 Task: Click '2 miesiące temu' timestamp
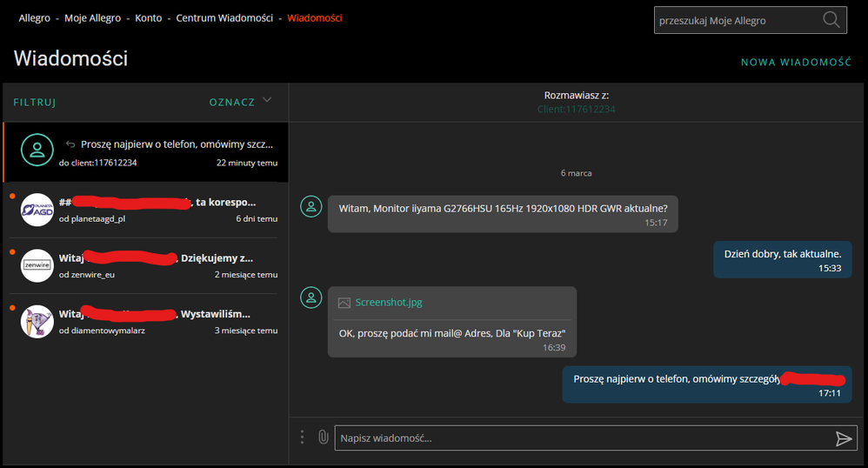click(x=246, y=275)
